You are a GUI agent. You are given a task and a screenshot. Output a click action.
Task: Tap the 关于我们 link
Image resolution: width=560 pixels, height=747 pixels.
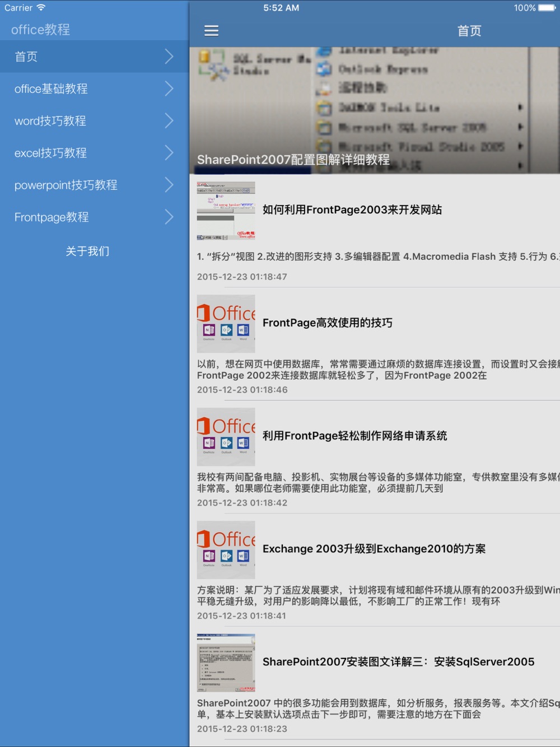(87, 251)
